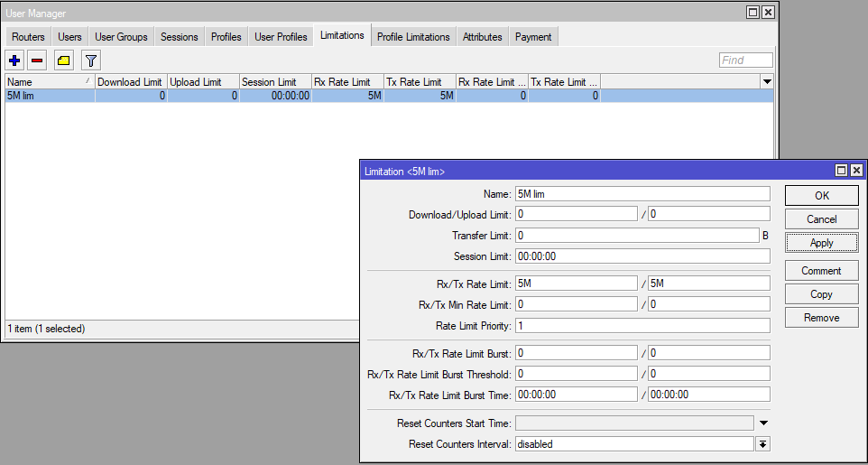Click the Name field containing 5M lim
The image size is (868, 465).
point(642,194)
